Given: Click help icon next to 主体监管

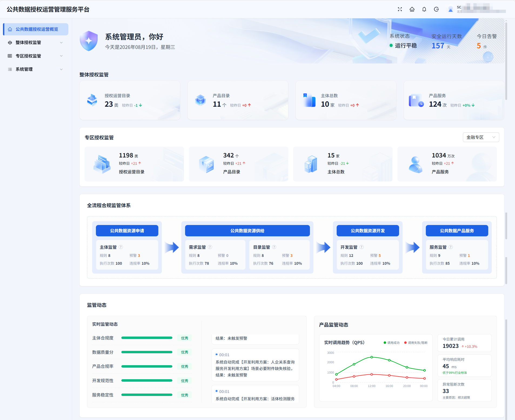Looking at the screenshot, I should [121, 247].
